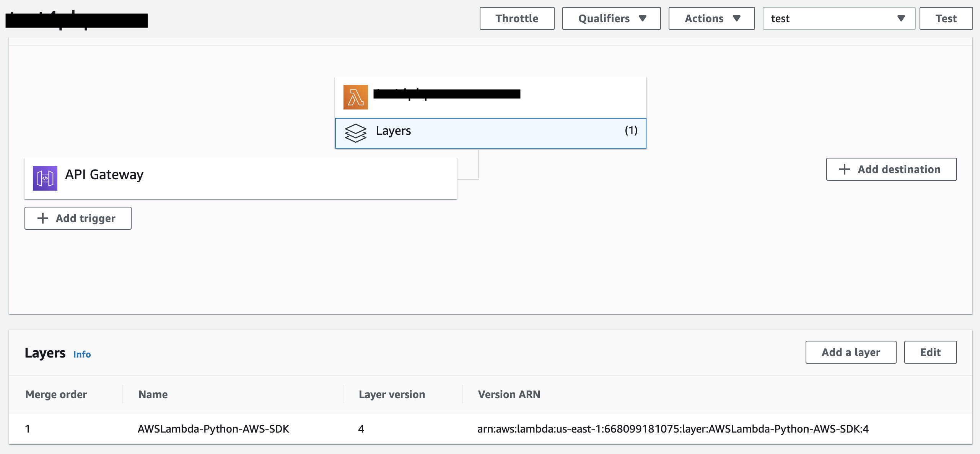
Task: Click the layer version value 4
Action: point(361,429)
